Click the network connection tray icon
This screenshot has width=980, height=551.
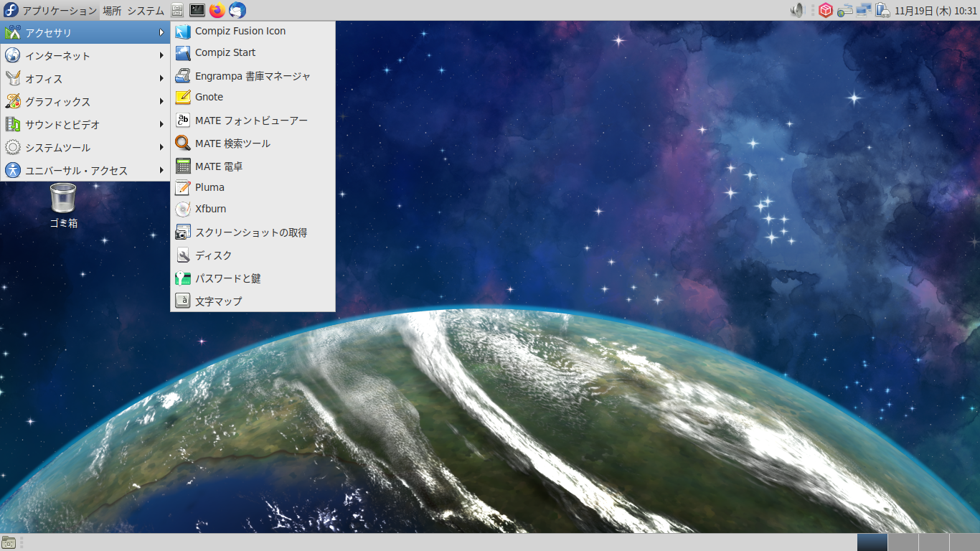pyautogui.click(x=864, y=11)
